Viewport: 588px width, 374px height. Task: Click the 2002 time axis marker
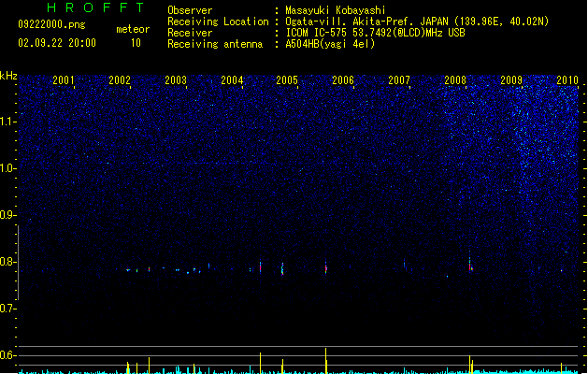120,80
